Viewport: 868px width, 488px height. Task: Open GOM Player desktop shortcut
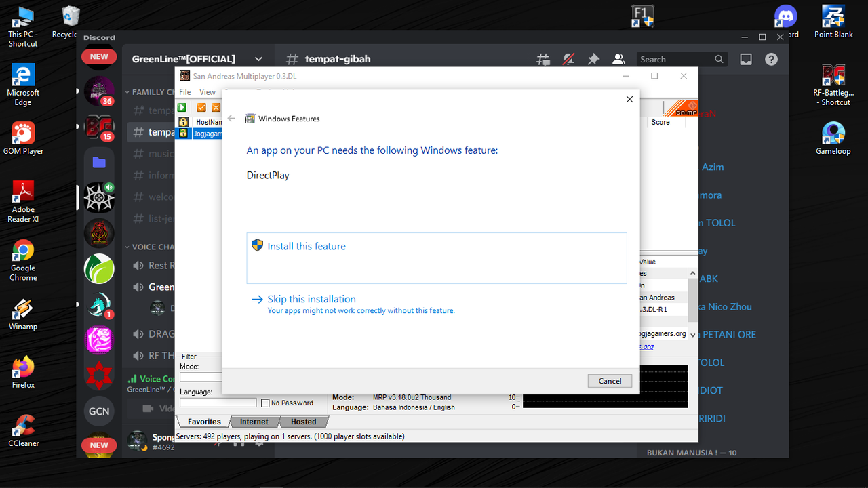point(23,139)
